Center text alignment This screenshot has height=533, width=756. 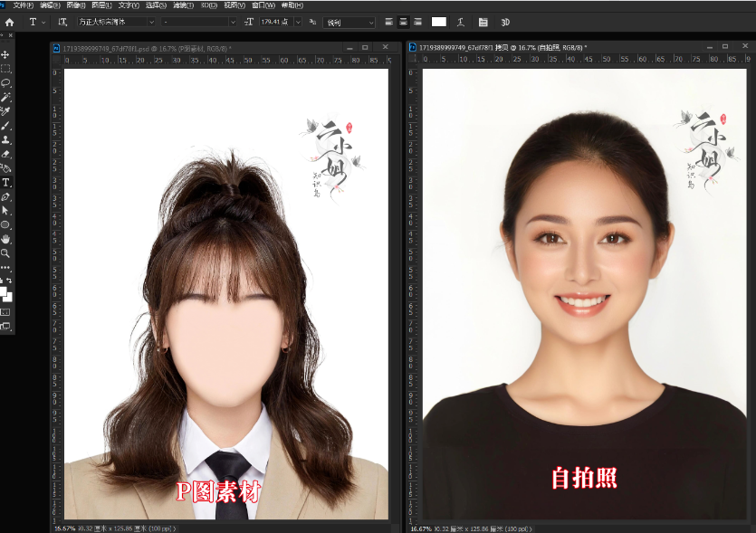coord(403,22)
